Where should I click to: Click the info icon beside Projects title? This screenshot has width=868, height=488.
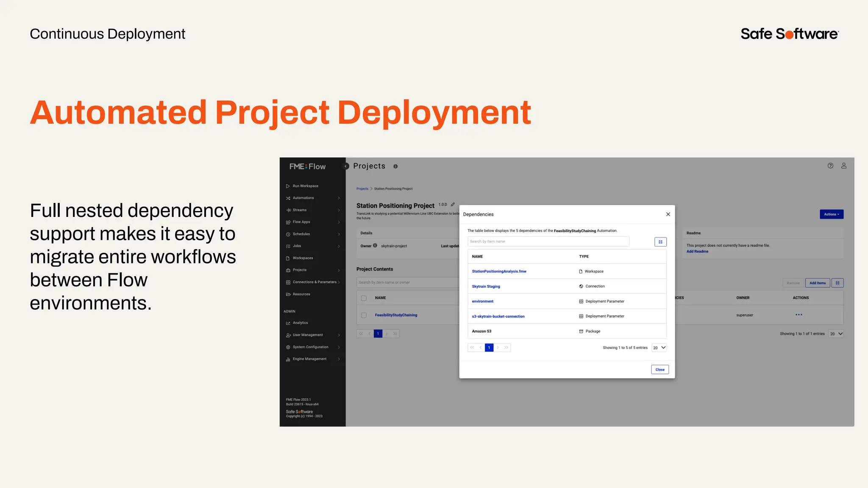[x=395, y=166]
